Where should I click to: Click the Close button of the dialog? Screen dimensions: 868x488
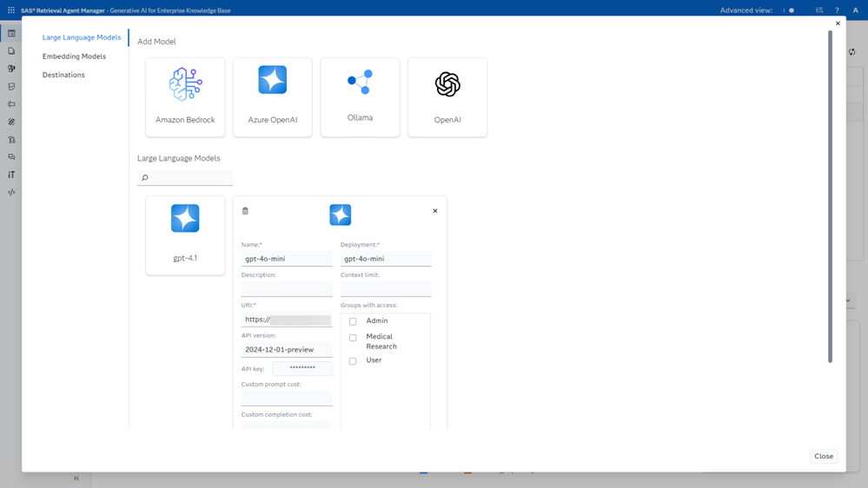click(x=824, y=456)
